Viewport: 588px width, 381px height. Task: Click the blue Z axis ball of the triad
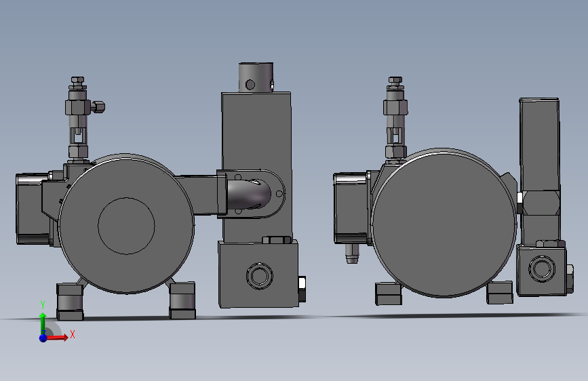coord(43,338)
